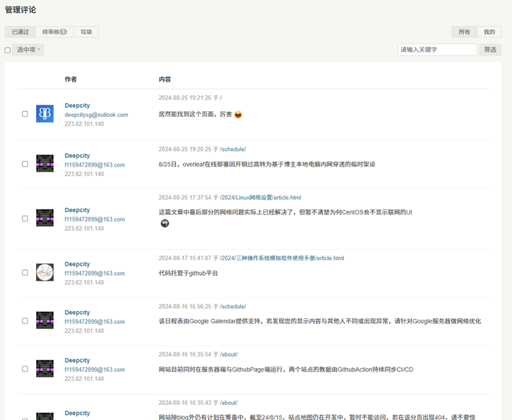This screenshot has width=512, height=420.
Task: Click avatar beside the Google Calendar comment
Action: click(x=45, y=320)
